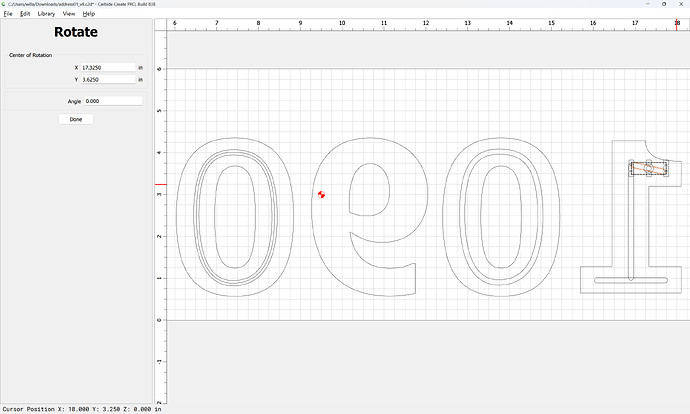The height and width of the screenshot is (414, 690).
Task: Focus the X center of rotation field
Action: pyautogui.click(x=106, y=67)
